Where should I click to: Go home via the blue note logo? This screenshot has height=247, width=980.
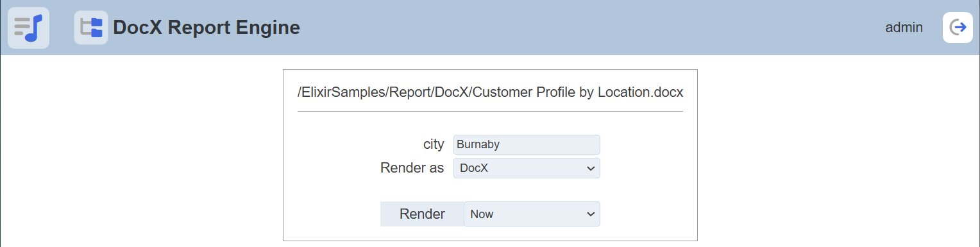28,28
